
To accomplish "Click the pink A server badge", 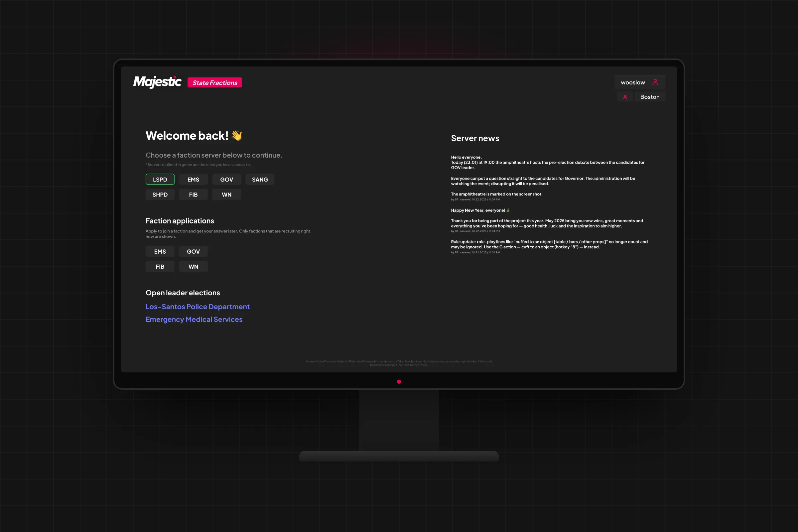I will click(625, 97).
